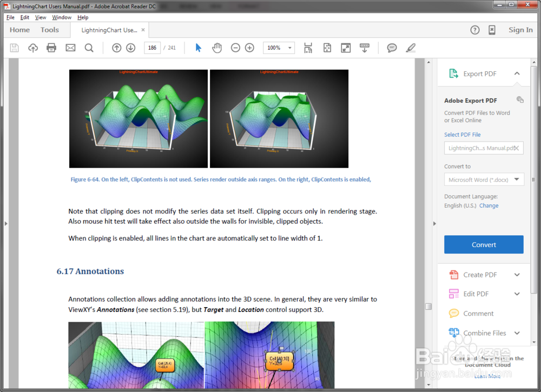Open the Find text magnifier icon
This screenshot has height=392, width=541.
coord(89,48)
